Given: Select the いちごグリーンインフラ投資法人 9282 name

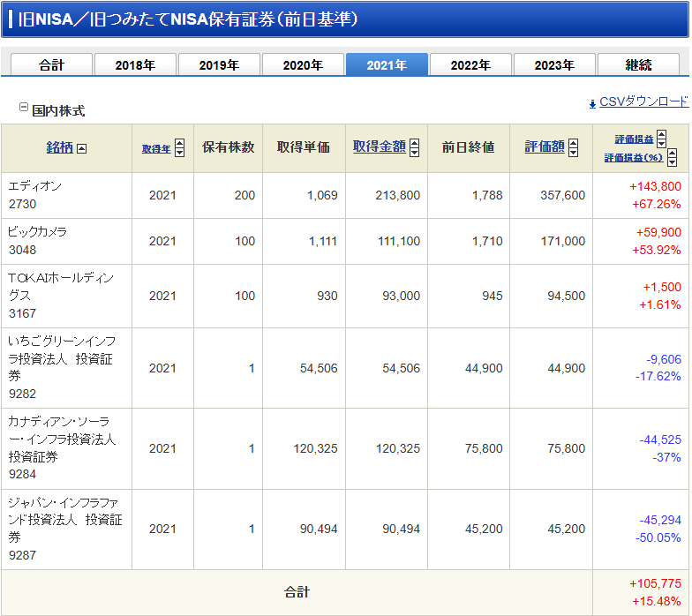Looking at the screenshot, I should click(62, 367).
